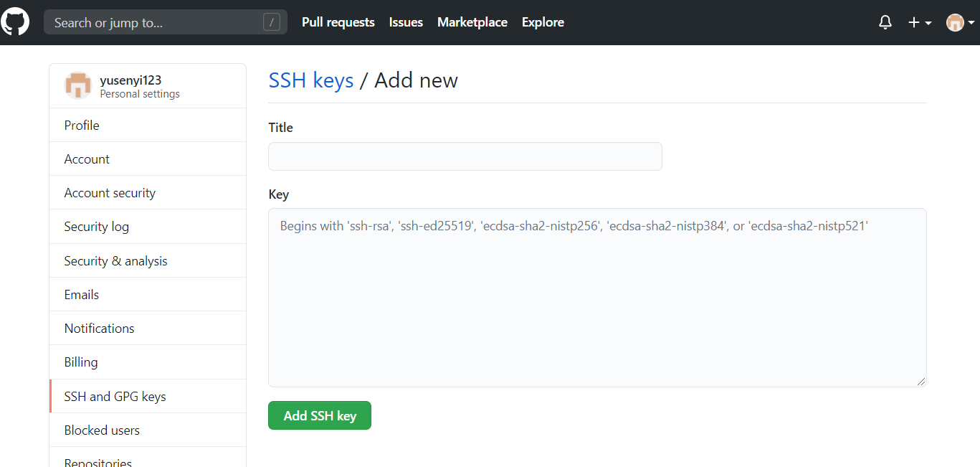The image size is (980, 467).
Task: Click the Add new heading text
Action: (416, 80)
